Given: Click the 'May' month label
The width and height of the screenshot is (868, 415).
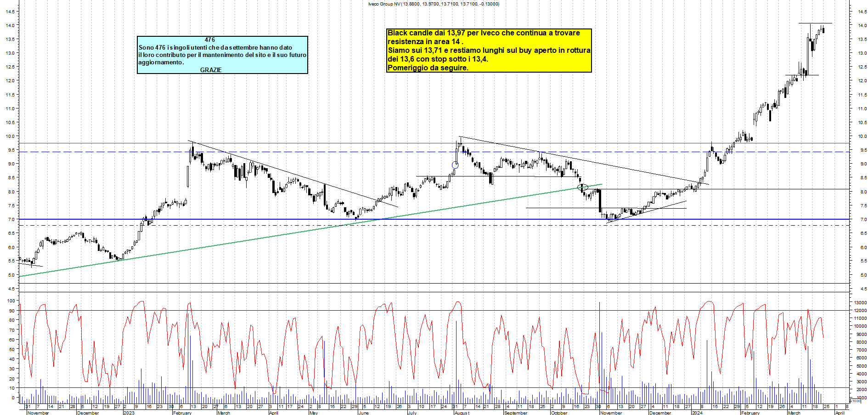Looking at the screenshot, I should pos(314,413).
